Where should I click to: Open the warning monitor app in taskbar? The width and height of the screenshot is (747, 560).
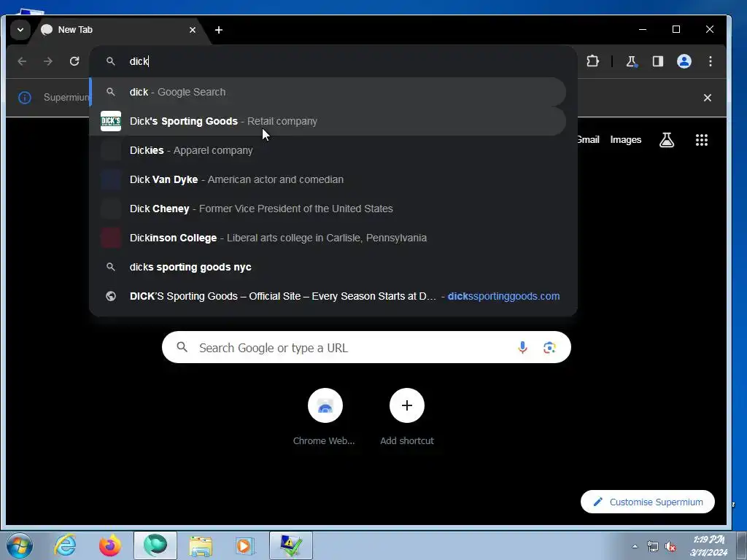(x=291, y=545)
